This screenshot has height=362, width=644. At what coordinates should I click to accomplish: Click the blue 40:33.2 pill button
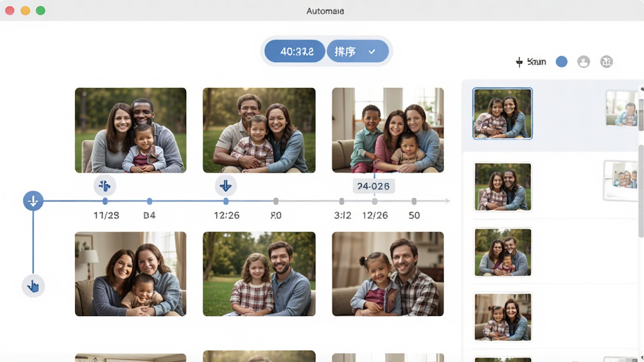295,52
